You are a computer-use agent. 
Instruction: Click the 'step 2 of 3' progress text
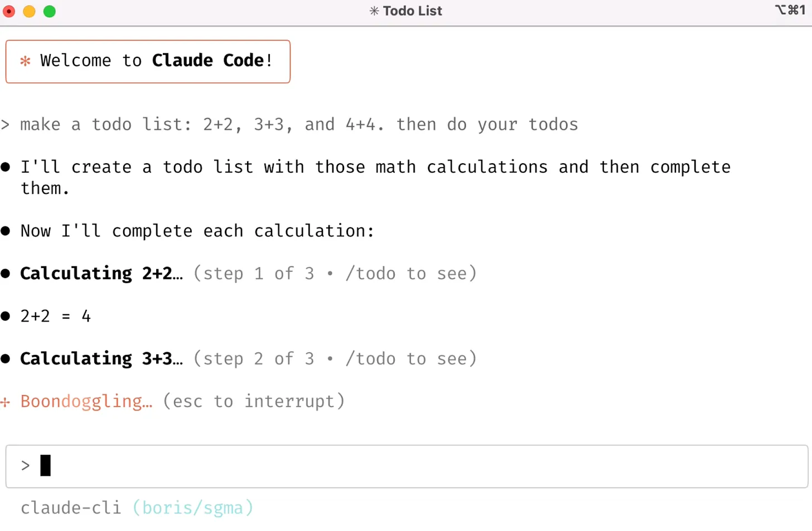256,358
